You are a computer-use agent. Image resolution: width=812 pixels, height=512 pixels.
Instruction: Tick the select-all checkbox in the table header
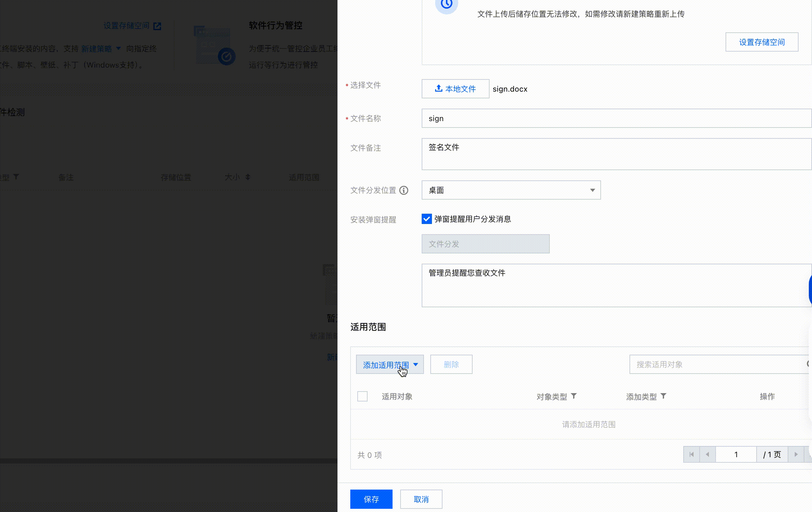362,396
